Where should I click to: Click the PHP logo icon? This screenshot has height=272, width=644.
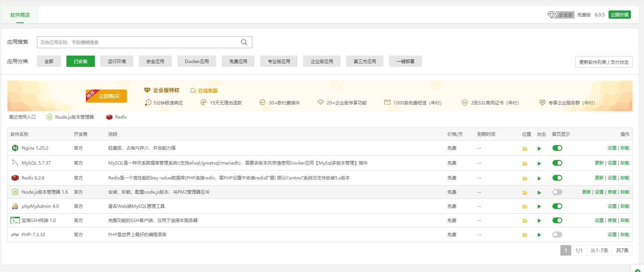(15, 235)
